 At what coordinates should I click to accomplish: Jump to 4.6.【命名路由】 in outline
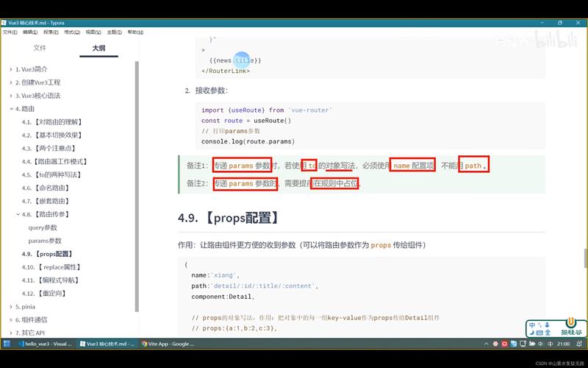point(46,188)
